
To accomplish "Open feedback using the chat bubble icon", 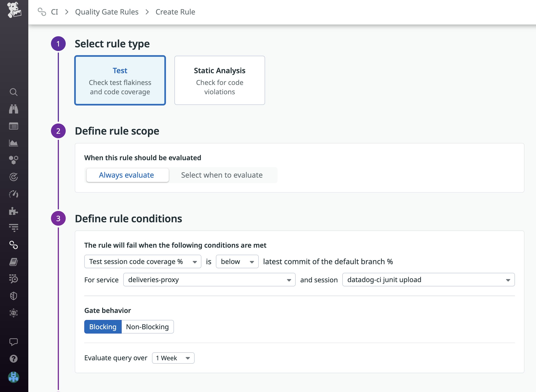I will coord(14,341).
